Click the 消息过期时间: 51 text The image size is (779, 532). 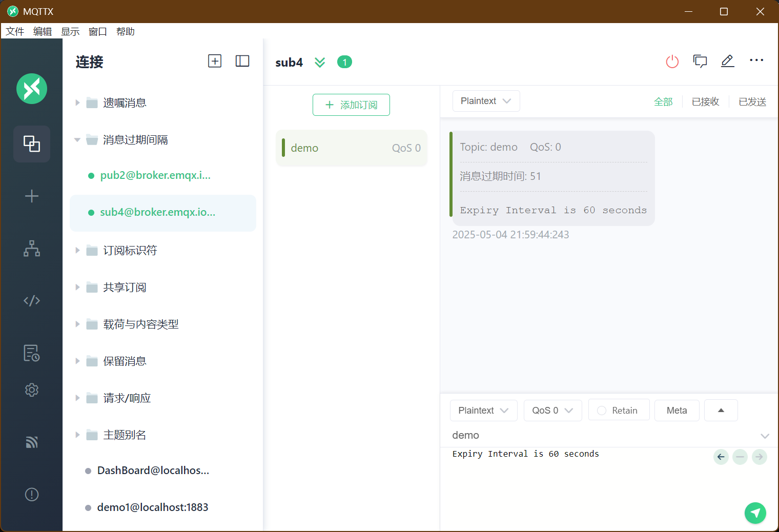pyautogui.click(x=500, y=176)
